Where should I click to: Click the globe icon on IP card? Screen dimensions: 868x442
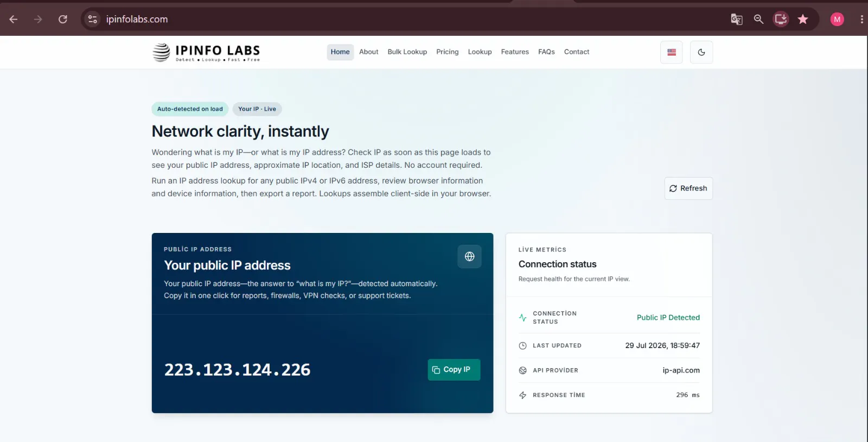click(x=470, y=256)
